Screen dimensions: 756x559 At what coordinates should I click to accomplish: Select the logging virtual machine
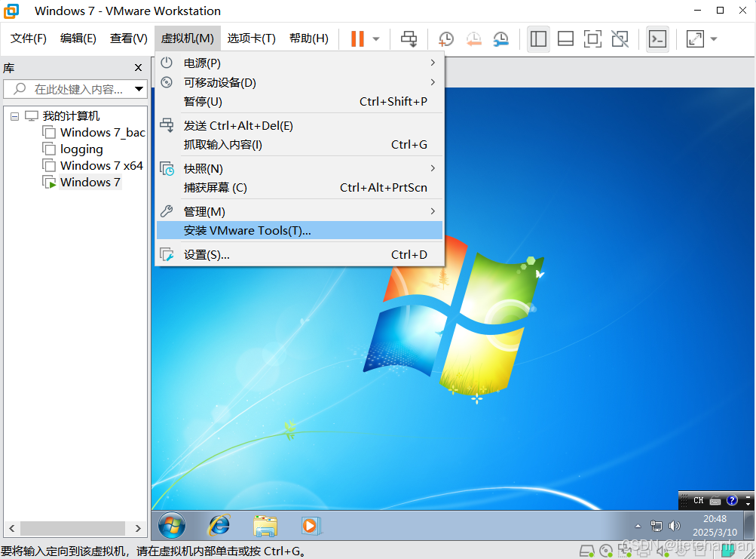[81, 149]
